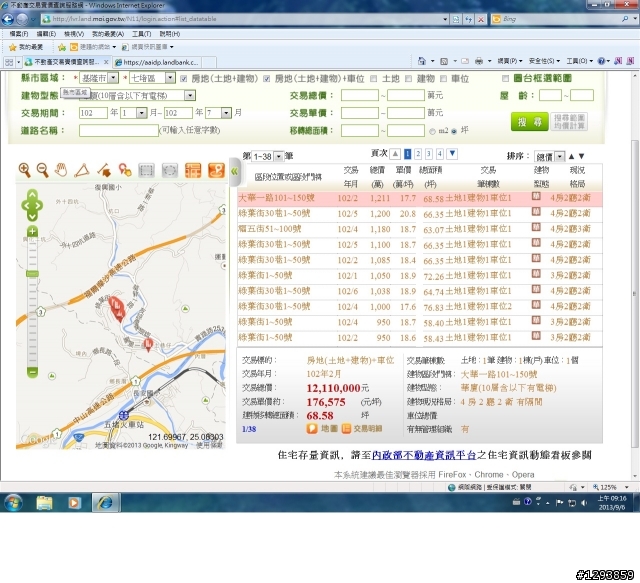640x583 pixels.
Task: Select the 坪 radio button
Action: coord(454,131)
